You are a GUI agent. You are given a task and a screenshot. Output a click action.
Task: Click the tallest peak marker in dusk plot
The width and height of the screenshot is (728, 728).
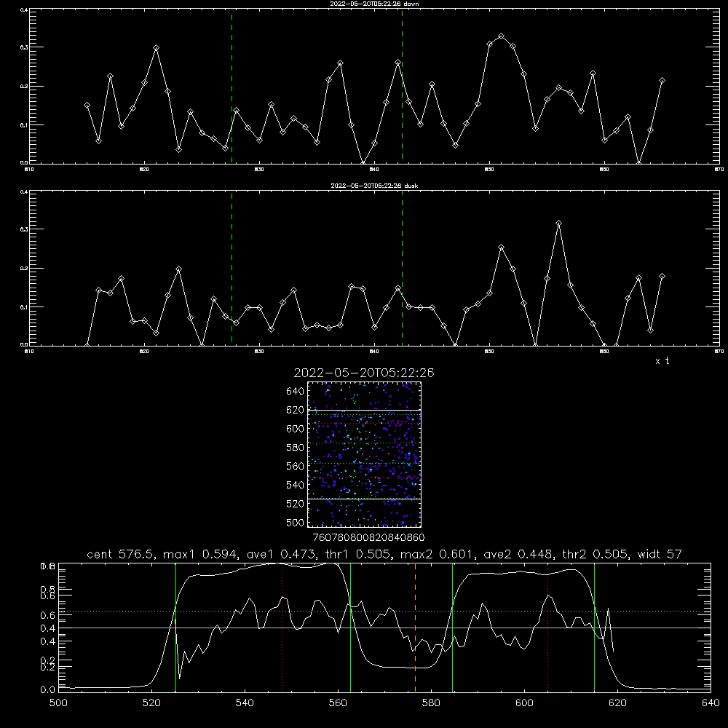558,223
